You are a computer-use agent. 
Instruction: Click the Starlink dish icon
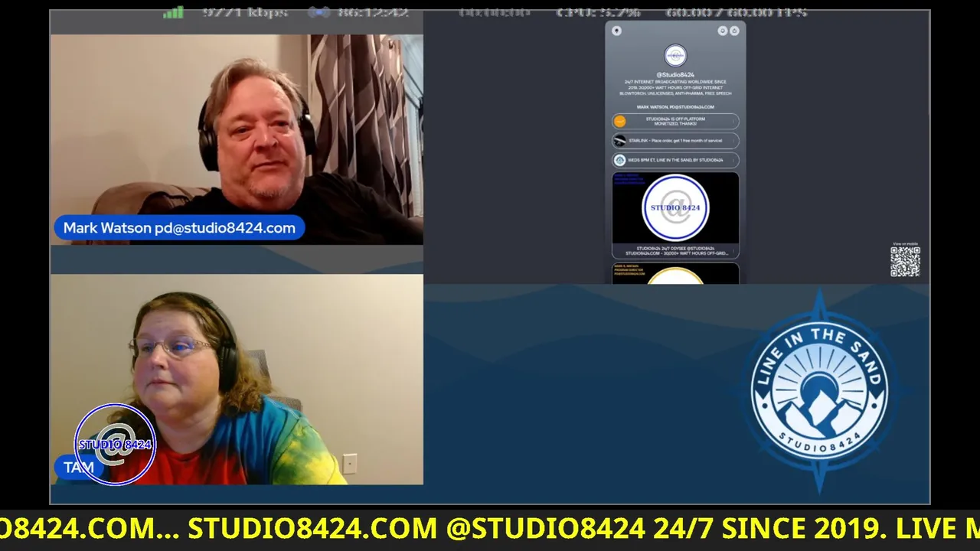pyautogui.click(x=620, y=141)
